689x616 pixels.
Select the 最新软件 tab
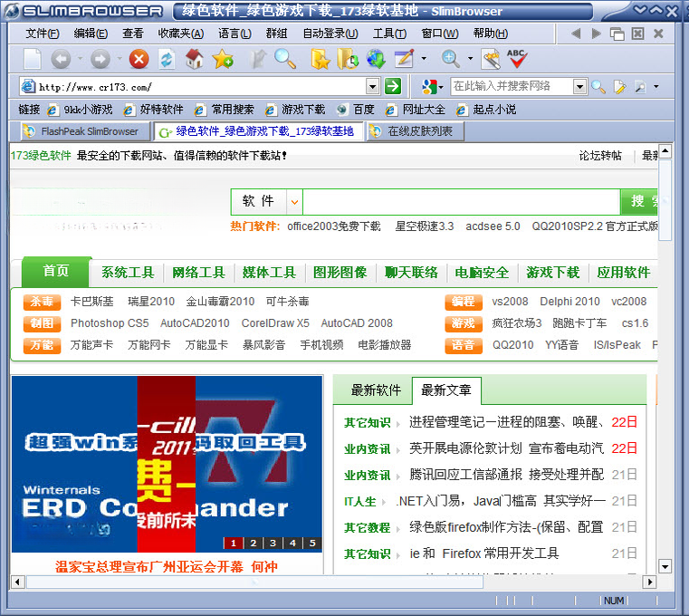(x=376, y=390)
